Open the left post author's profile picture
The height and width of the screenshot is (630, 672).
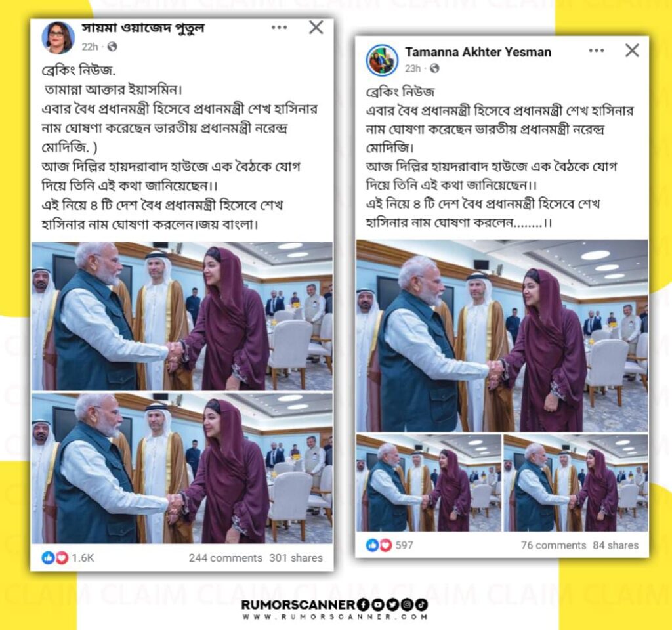pyautogui.click(x=58, y=37)
